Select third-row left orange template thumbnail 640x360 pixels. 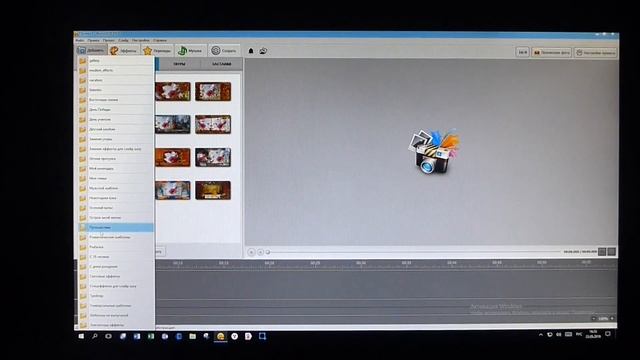pyautogui.click(x=173, y=157)
